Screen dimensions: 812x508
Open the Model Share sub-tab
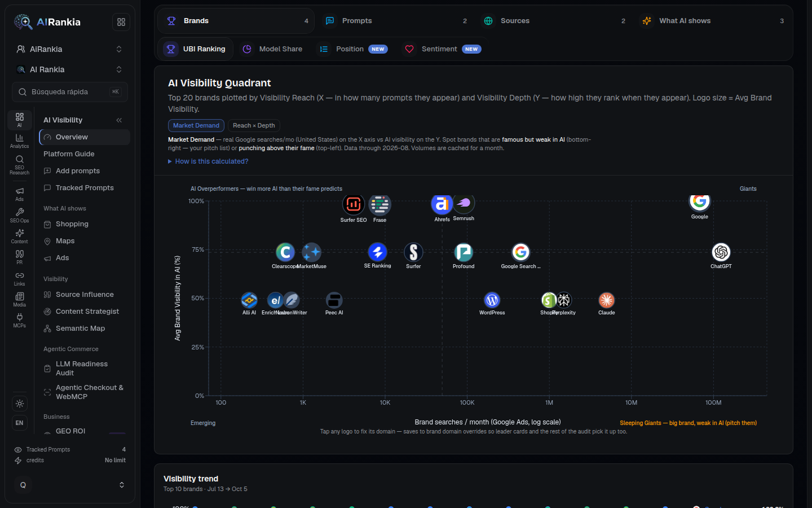272,49
